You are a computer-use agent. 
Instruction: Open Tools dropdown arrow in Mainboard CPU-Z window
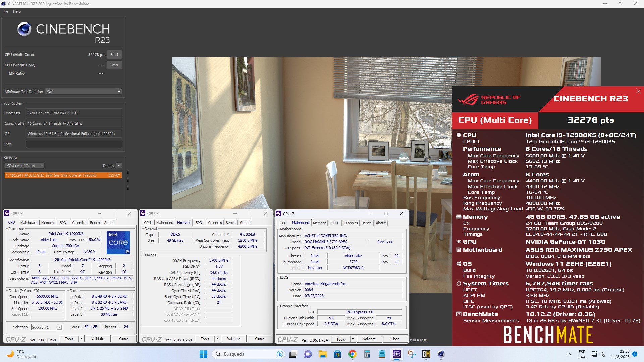[353, 339]
